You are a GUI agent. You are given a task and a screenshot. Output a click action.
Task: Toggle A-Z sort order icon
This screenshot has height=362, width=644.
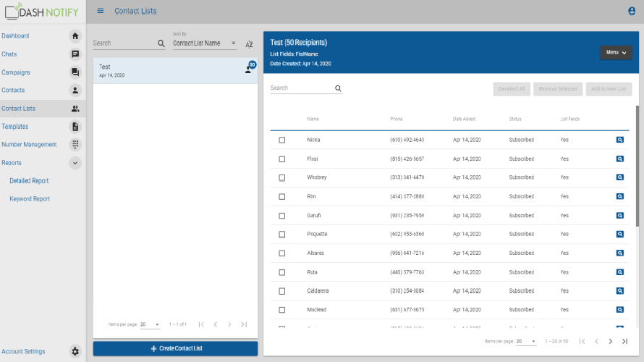(x=250, y=44)
